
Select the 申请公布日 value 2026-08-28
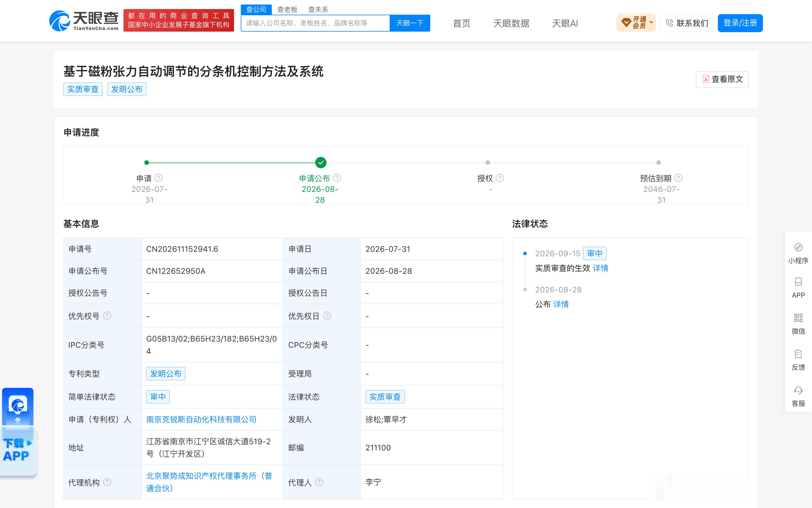tap(389, 271)
